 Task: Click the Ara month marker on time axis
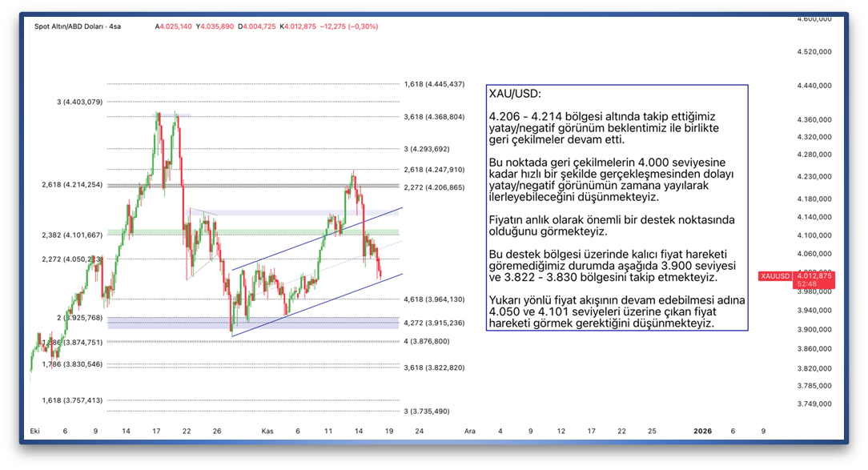click(470, 431)
